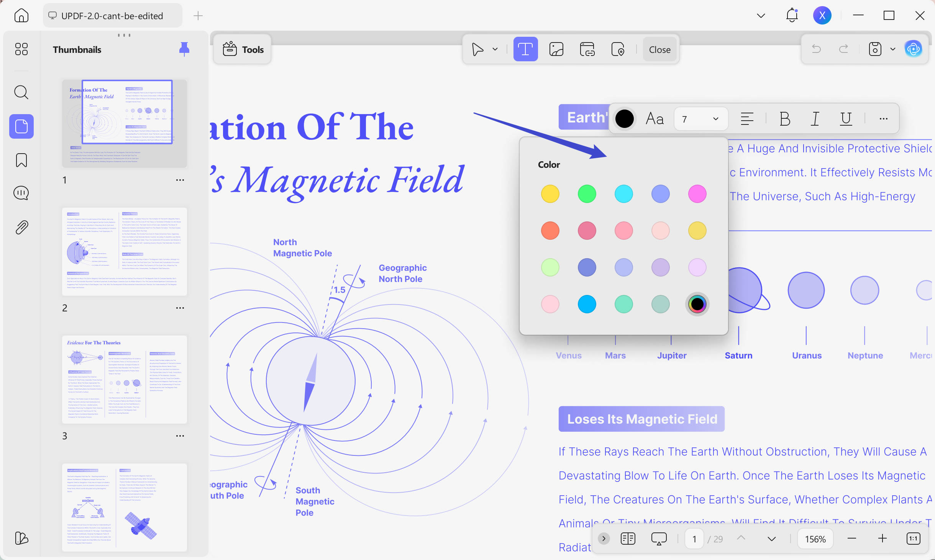Select page 2 thumbnail
Image resolution: width=935 pixels, height=560 pixels.
(125, 251)
